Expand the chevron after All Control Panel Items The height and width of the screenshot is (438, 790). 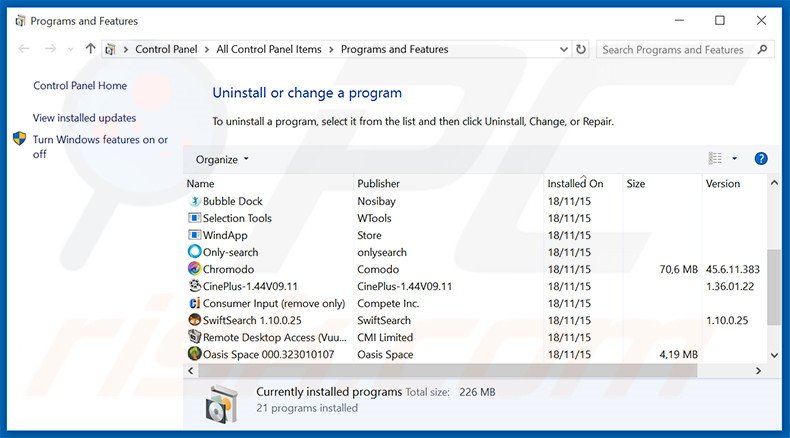point(331,49)
